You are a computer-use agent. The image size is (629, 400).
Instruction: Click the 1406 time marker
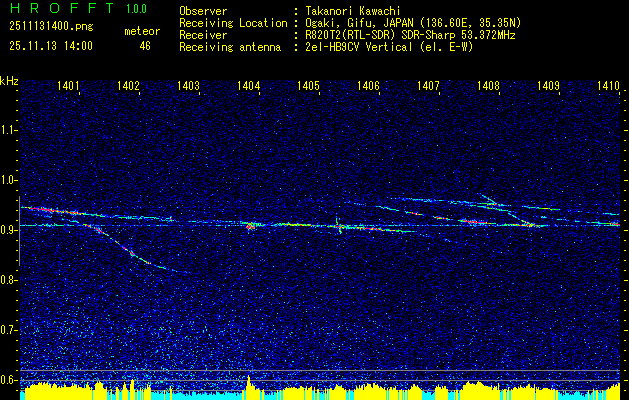(368, 85)
